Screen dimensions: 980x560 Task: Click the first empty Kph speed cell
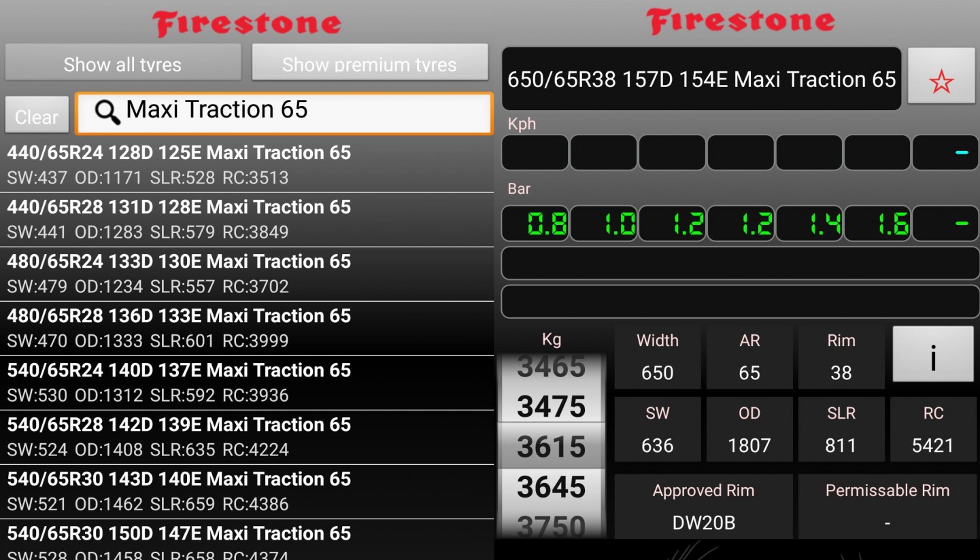tap(535, 152)
